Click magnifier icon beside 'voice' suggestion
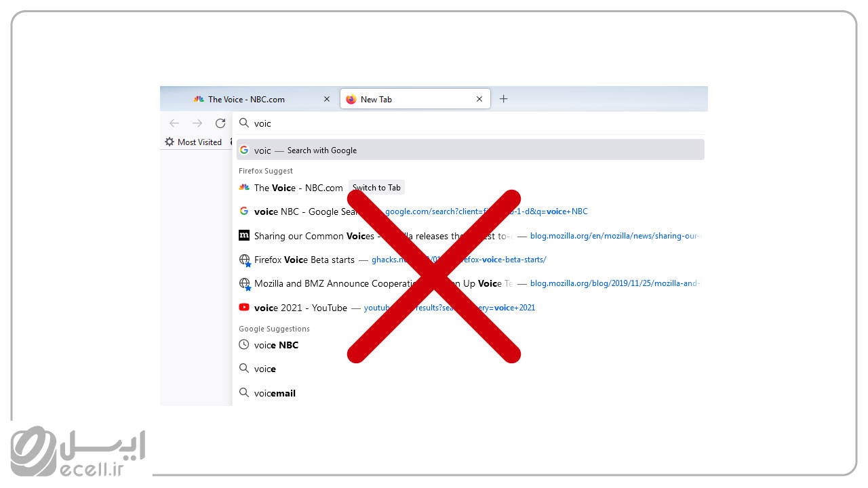This screenshot has width=868, height=488. point(244,369)
